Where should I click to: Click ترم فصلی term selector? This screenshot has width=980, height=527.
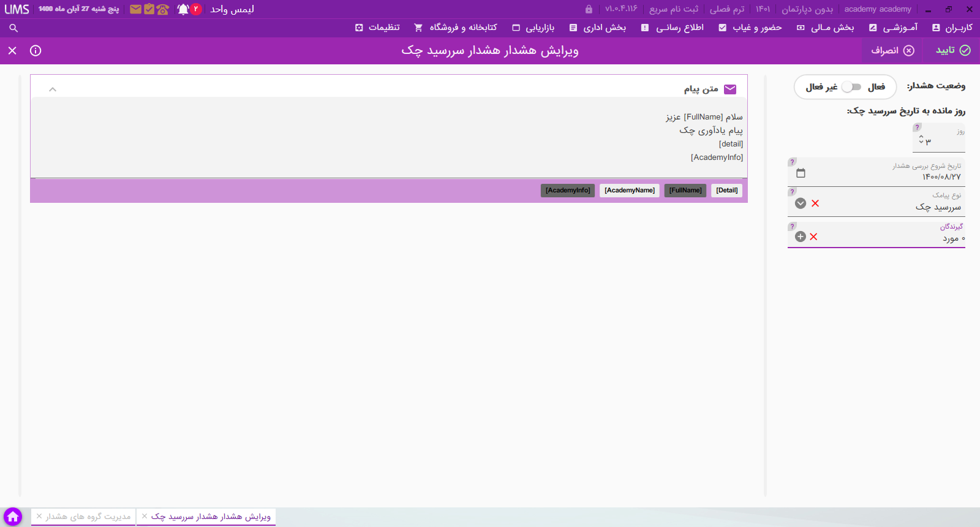click(x=727, y=9)
